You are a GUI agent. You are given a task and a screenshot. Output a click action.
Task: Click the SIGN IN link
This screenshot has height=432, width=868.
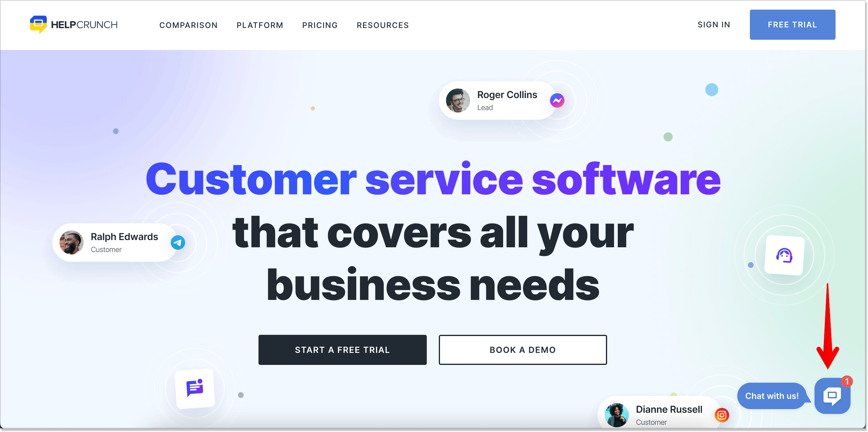[x=714, y=25]
